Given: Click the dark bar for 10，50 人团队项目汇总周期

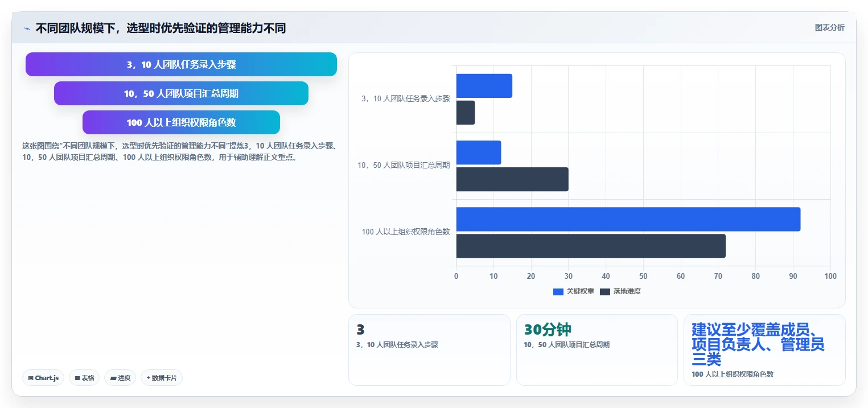Looking at the screenshot, I should pyautogui.click(x=512, y=179).
